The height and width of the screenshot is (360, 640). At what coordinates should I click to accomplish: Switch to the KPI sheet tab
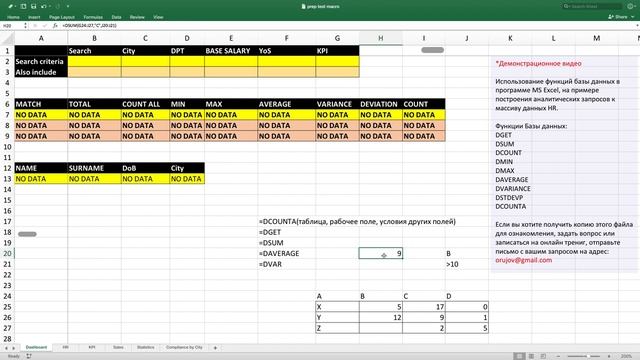coord(92,347)
